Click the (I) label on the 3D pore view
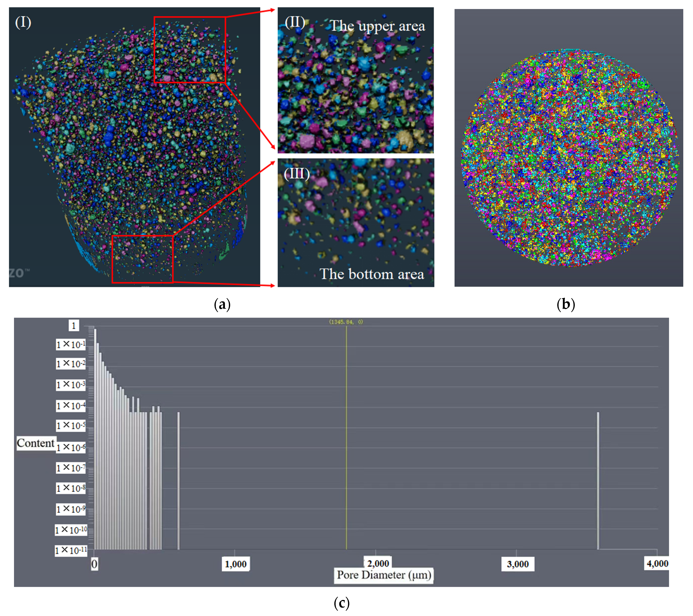This screenshot has width=693, height=616. coord(23,22)
